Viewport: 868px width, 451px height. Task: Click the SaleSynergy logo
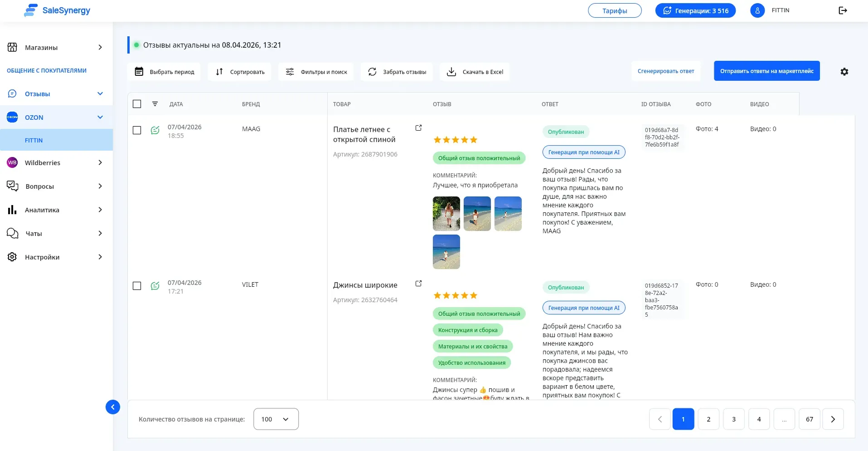(x=57, y=10)
